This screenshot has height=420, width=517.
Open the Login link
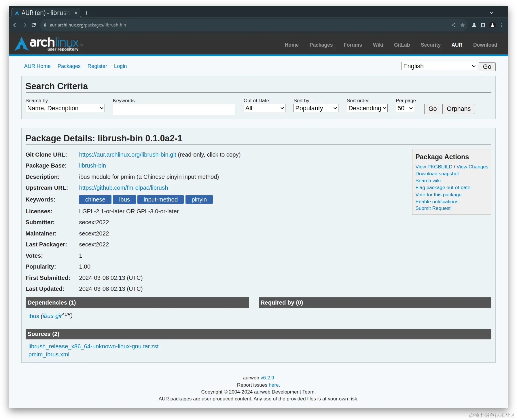[x=120, y=66]
